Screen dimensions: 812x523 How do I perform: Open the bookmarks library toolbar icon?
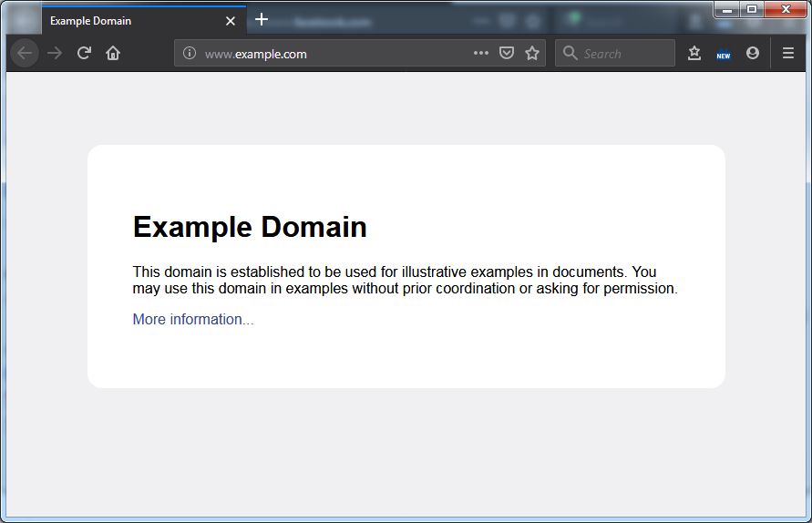tap(694, 54)
